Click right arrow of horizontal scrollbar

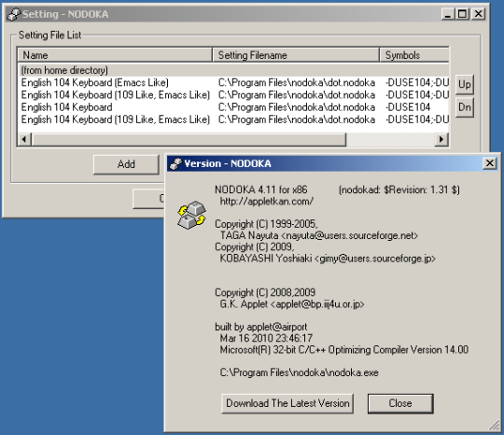[441, 139]
